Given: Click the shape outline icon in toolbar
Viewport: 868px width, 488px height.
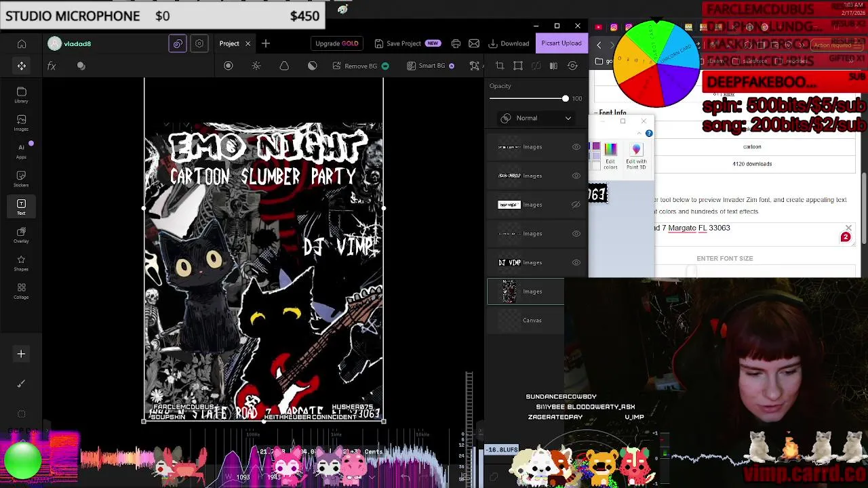Looking at the screenshot, I should point(284,66).
